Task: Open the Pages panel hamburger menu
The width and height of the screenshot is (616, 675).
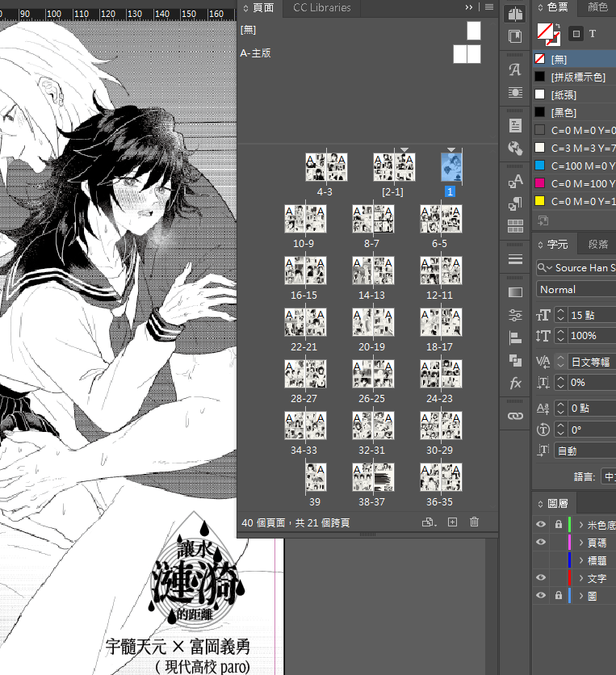Action: tap(489, 7)
